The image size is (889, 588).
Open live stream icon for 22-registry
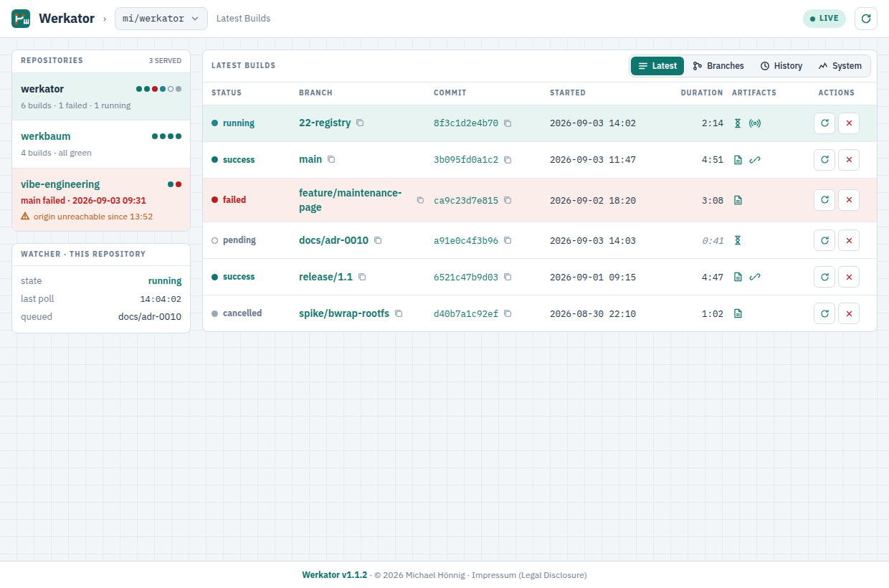tap(755, 123)
